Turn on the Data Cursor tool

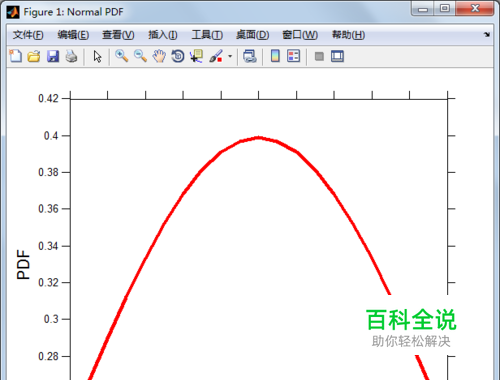(196, 56)
